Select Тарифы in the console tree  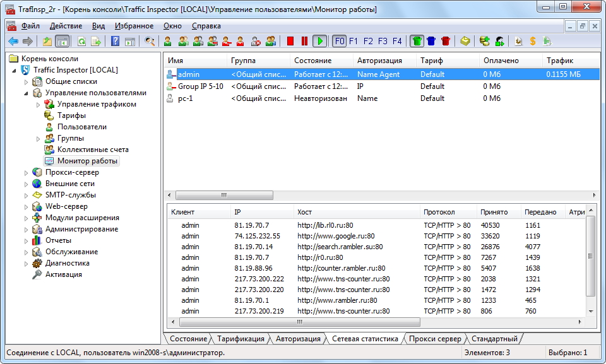71,115
